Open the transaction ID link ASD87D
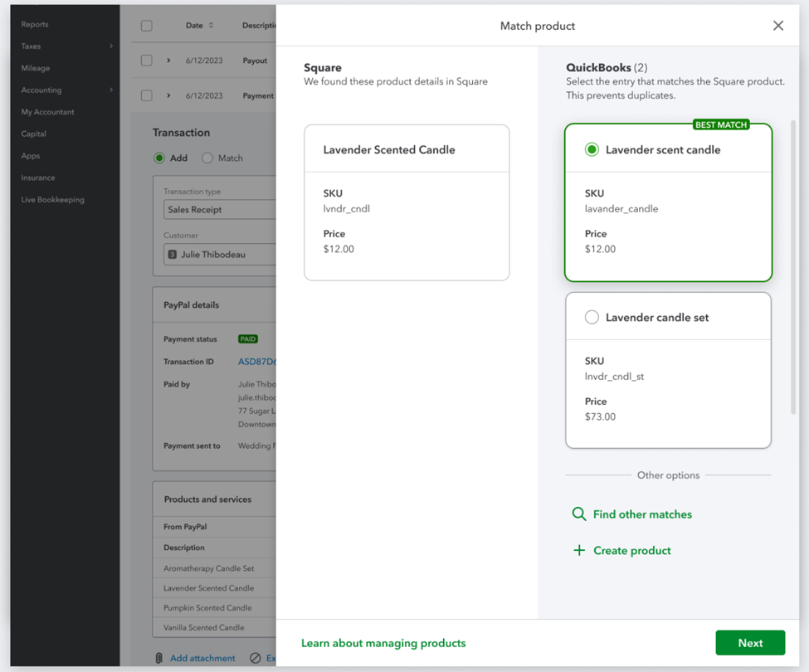The image size is (809, 672). (257, 362)
